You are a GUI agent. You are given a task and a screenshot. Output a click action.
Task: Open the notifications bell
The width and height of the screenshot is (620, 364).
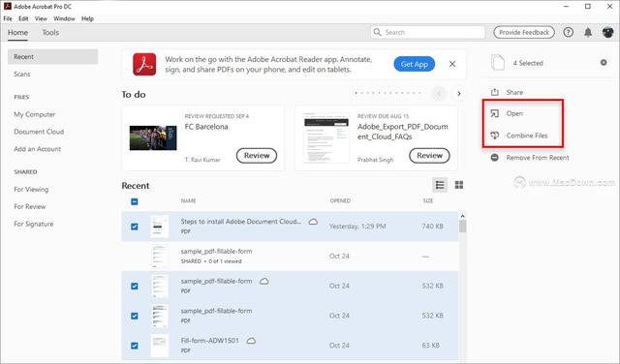click(588, 32)
